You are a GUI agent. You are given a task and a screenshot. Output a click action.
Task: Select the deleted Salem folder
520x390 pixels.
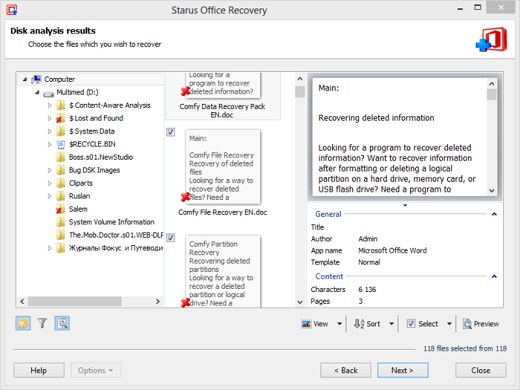point(78,209)
